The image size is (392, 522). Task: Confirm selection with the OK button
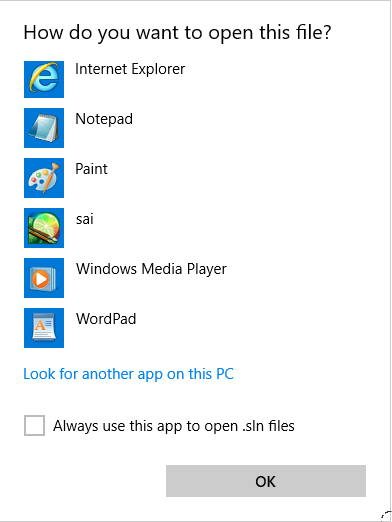tap(266, 481)
